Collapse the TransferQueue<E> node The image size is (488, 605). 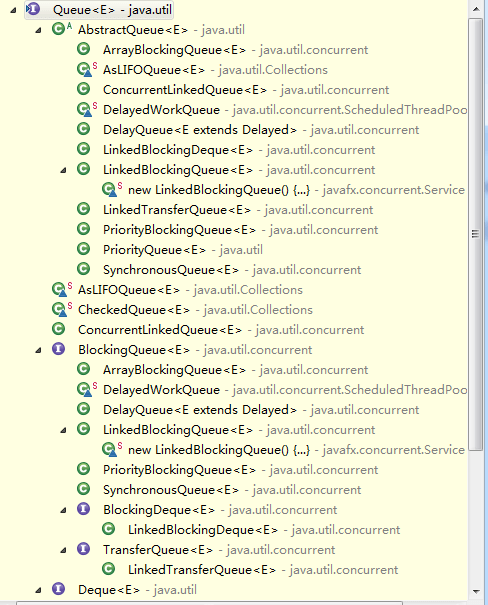tap(63, 550)
